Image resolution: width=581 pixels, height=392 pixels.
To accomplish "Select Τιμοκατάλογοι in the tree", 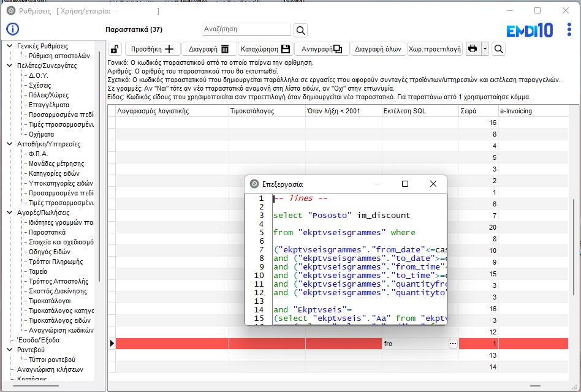I will point(50,301).
